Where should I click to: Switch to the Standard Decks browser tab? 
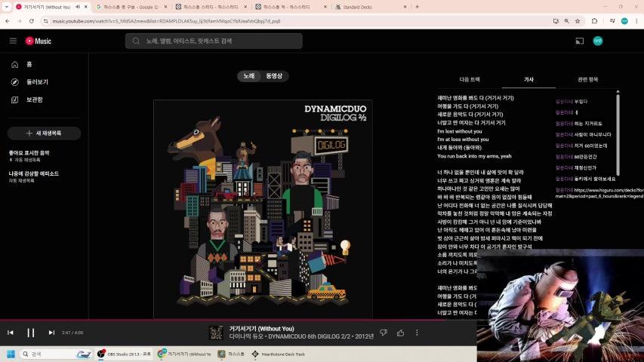(x=371, y=7)
